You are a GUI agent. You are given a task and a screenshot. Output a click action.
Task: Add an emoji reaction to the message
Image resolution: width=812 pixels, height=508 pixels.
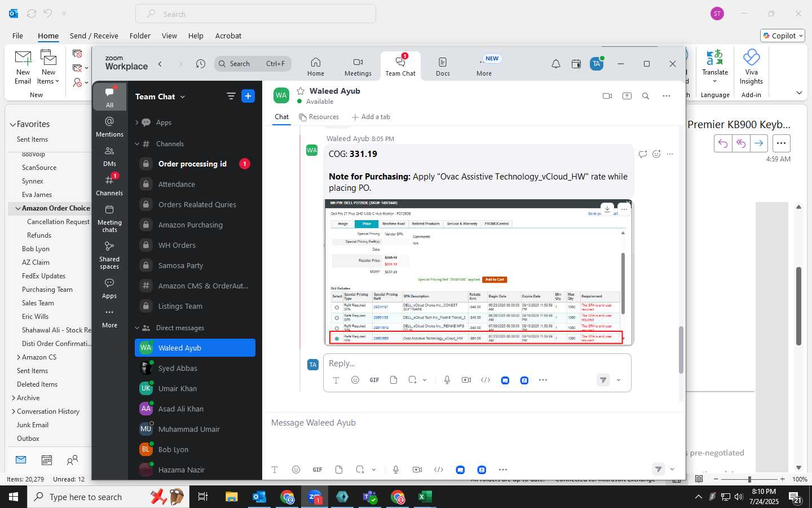(x=656, y=154)
